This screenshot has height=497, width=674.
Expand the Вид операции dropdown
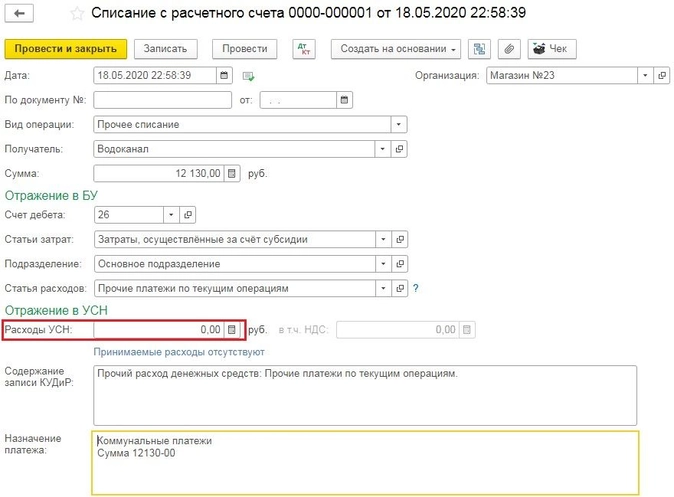tap(399, 125)
